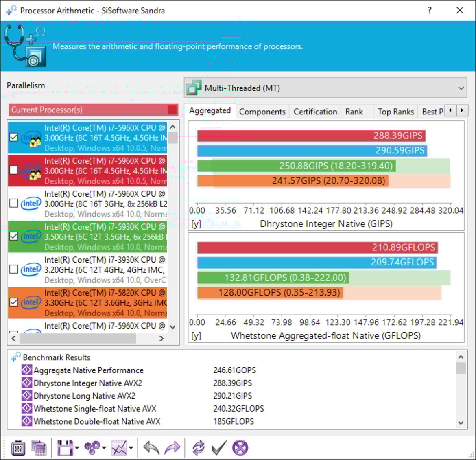Open the gears icon's dropdown arrow
This screenshot has height=460, width=476.
[104, 447]
